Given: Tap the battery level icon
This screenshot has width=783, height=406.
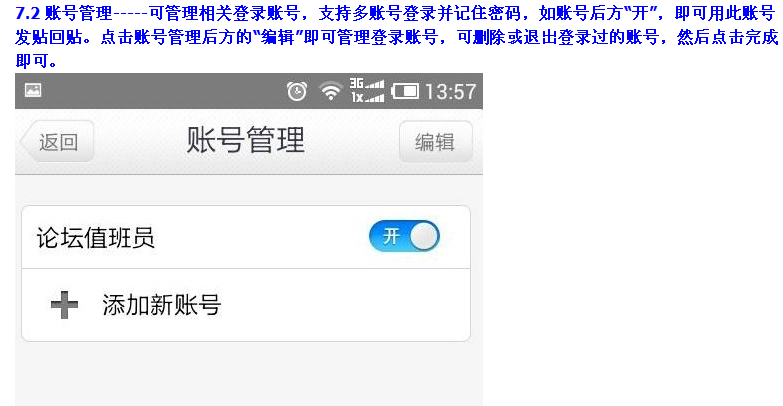Looking at the screenshot, I should (405, 91).
